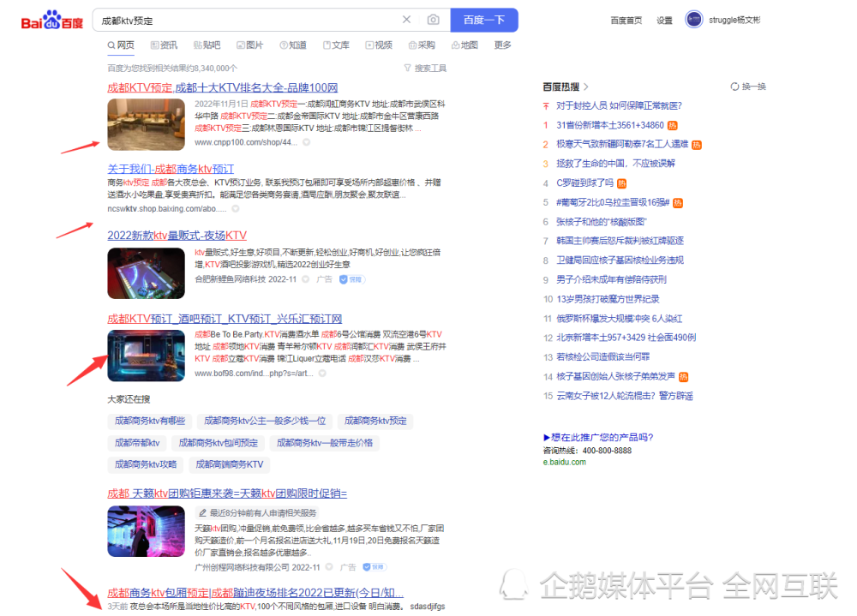Open hot search 韩国主帅赛后怒斥裁判被红牌驱逐
857x616 pixels.
pos(620,241)
